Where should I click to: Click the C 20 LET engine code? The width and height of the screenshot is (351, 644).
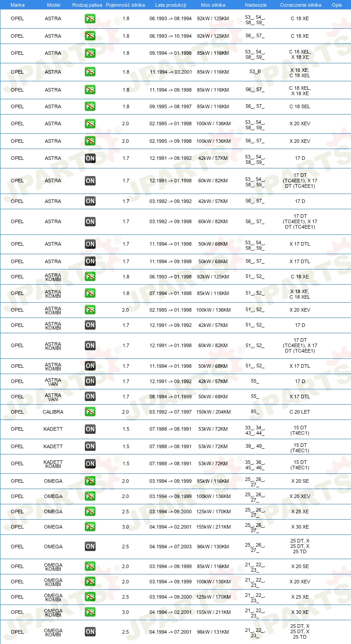coord(300,412)
